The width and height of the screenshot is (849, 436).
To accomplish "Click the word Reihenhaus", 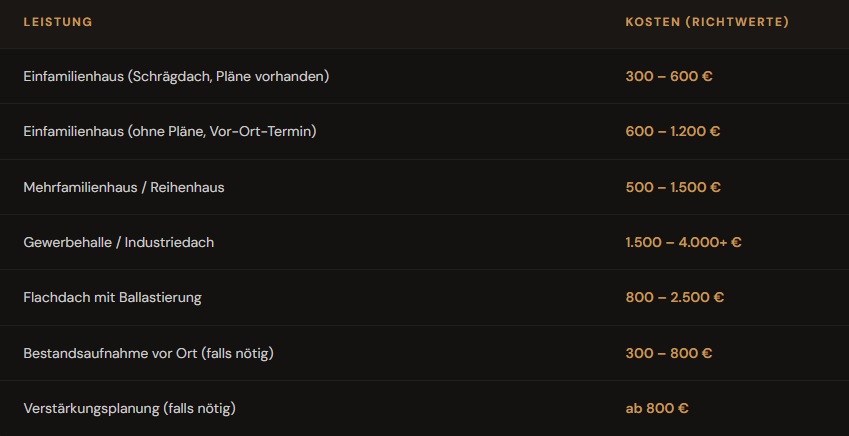I will [188, 187].
